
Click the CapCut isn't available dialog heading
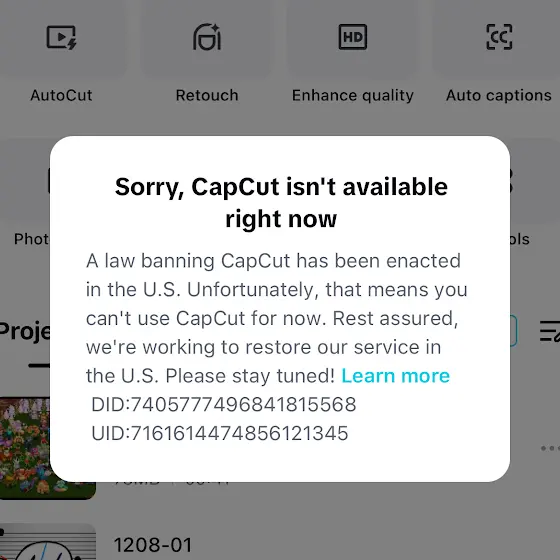point(281,202)
